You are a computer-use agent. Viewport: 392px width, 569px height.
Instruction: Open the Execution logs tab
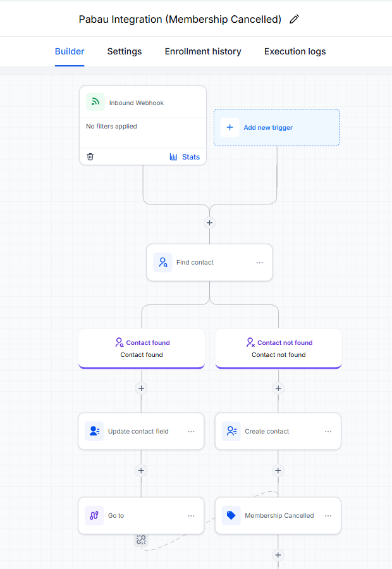295,51
